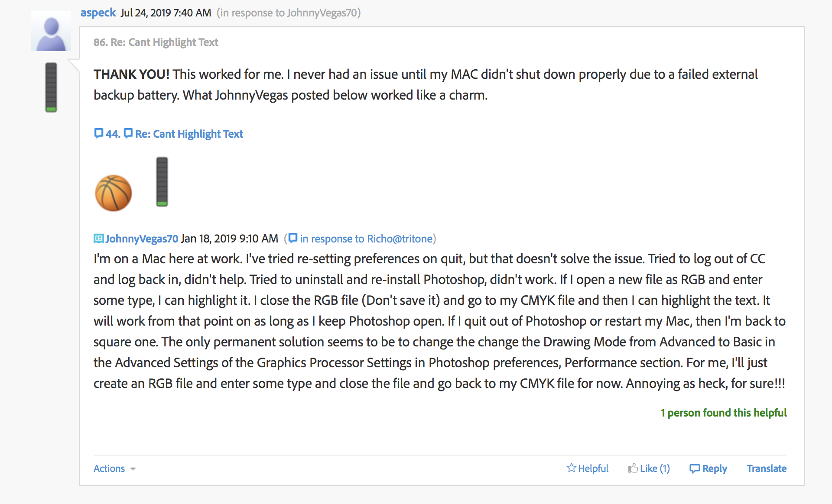Open JohnnyVegas70's profile link
The image size is (832, 504).
(x=142, y=239)
